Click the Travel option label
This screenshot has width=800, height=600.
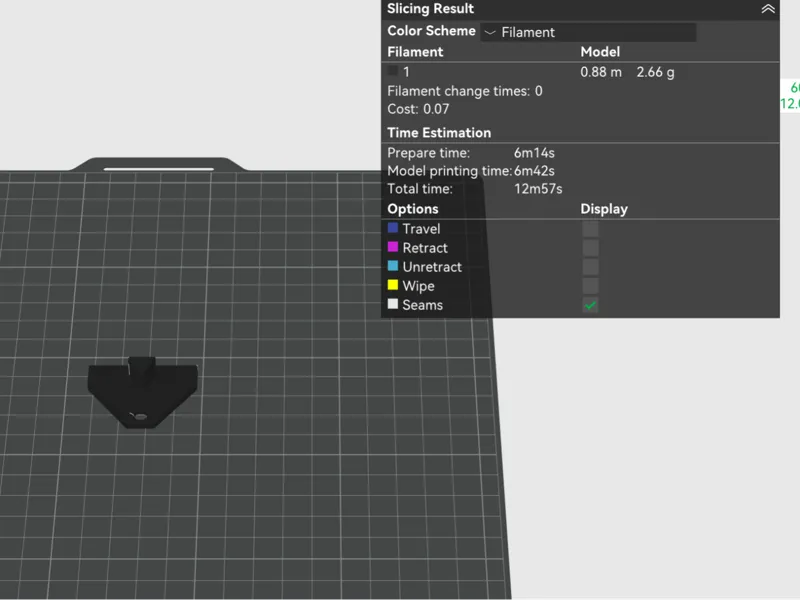point(421,229)
